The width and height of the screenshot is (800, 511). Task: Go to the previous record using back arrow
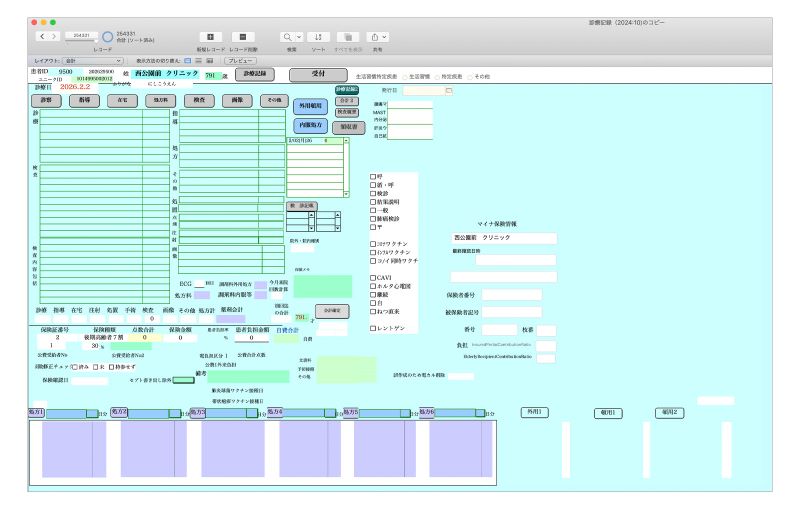pyautogui.click(x=41, y=36)
